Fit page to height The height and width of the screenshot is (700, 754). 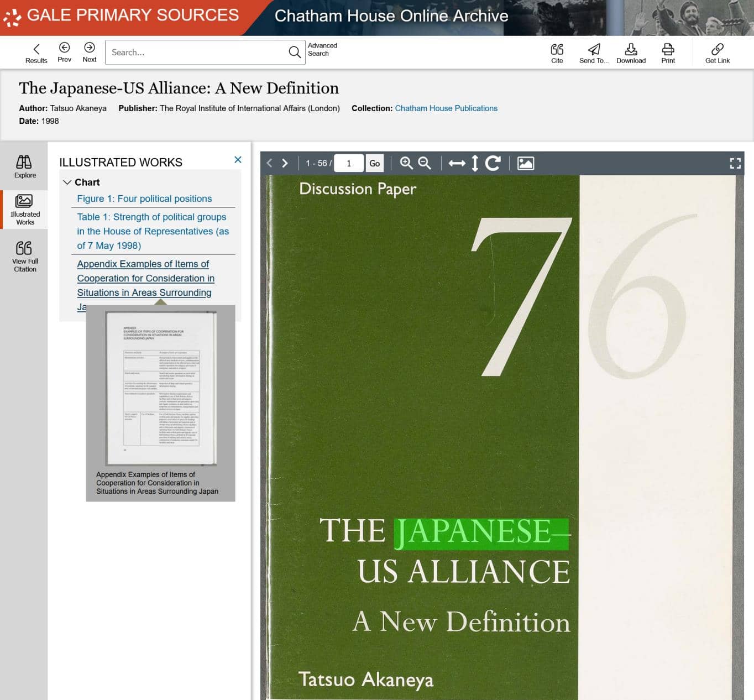tap(475, 163)
